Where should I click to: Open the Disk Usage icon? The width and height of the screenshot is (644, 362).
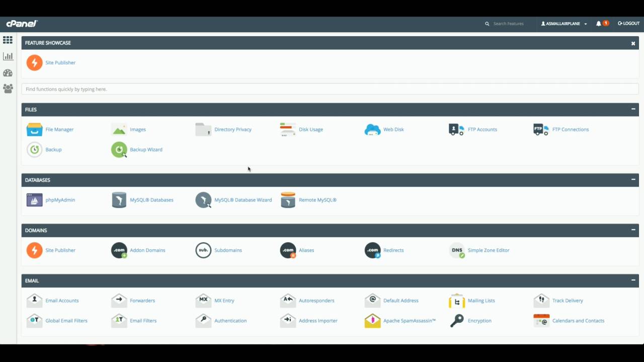pos(288,129)
